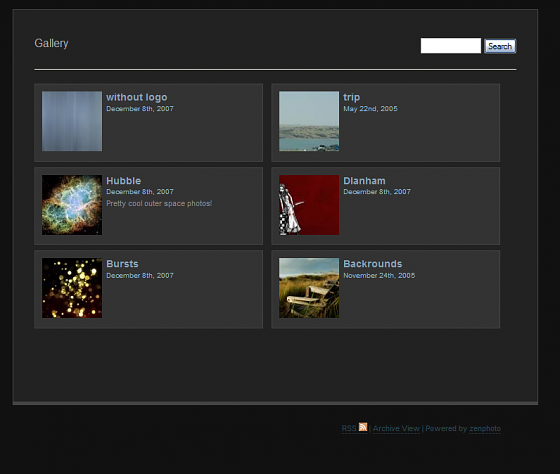
Task: Select the Backrounds album title
Action: click(372, 264)
